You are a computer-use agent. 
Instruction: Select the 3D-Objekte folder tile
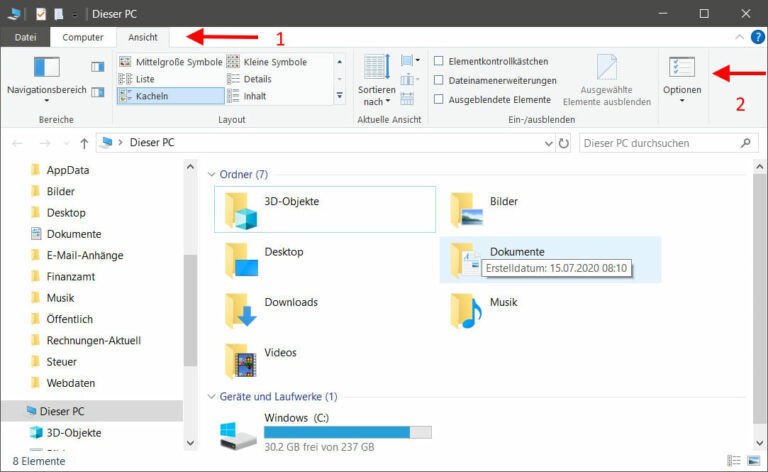[x=325, y=210]
